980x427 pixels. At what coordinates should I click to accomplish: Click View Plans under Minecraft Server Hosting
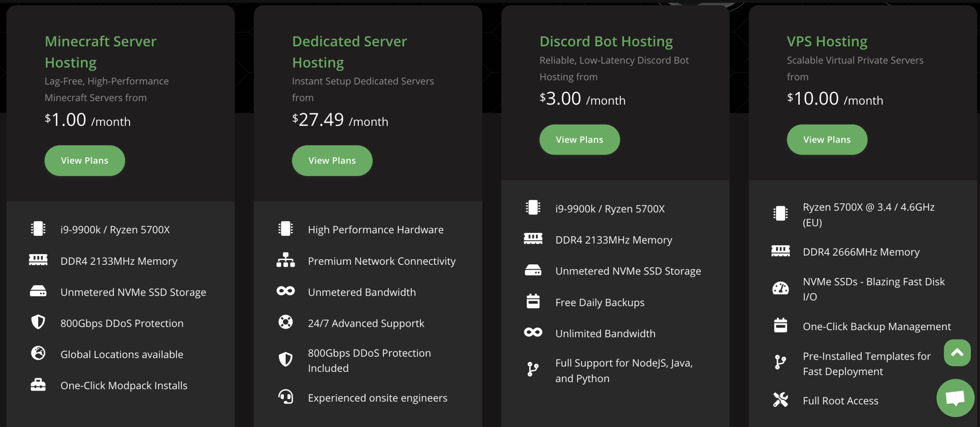click(85, 160)
